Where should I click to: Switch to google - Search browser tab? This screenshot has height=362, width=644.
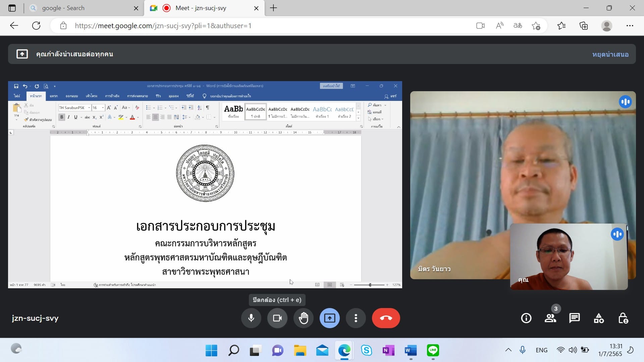coord(84,8)
